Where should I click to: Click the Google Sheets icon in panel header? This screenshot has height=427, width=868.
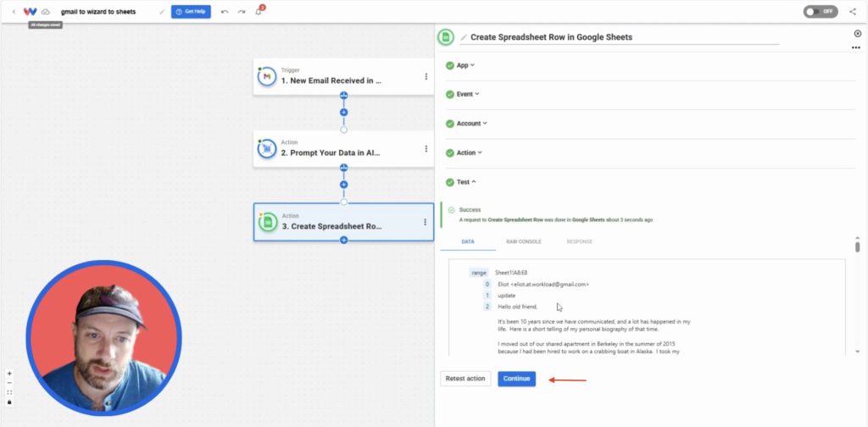(x=446, y=37)
